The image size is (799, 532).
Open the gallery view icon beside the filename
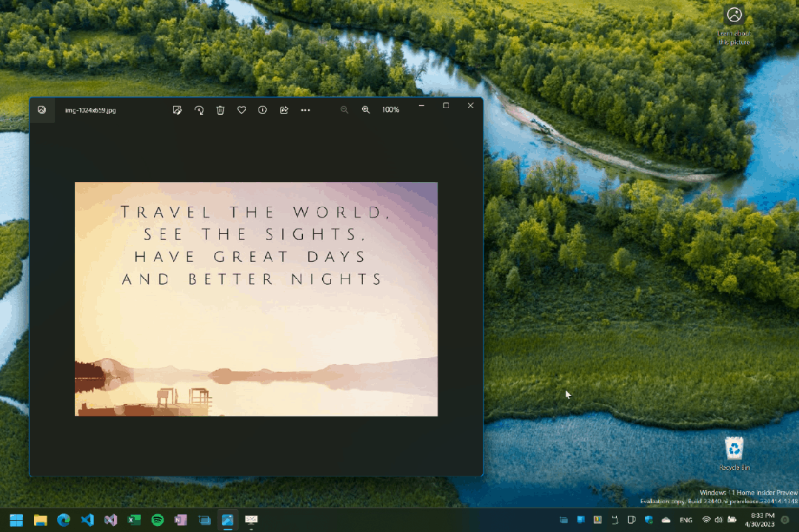click(x=42, y=110)
